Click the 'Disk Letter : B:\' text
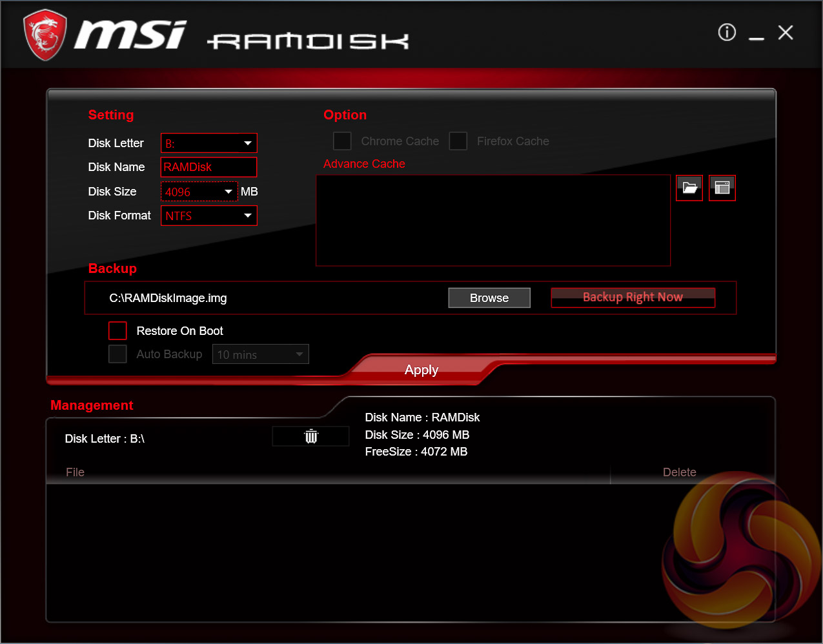Viewport: 823px width, 644px height. [x=105, y=439]
